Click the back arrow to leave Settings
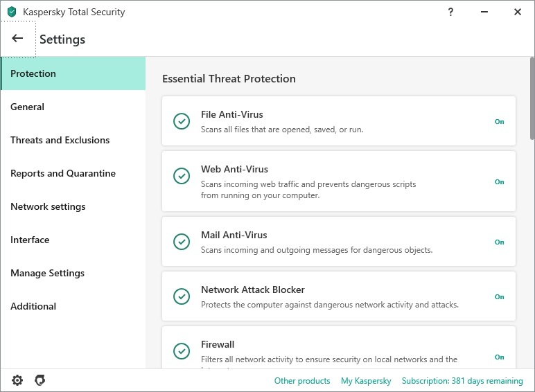The height and width of the screenshot is (392, 535). point(18,39)
